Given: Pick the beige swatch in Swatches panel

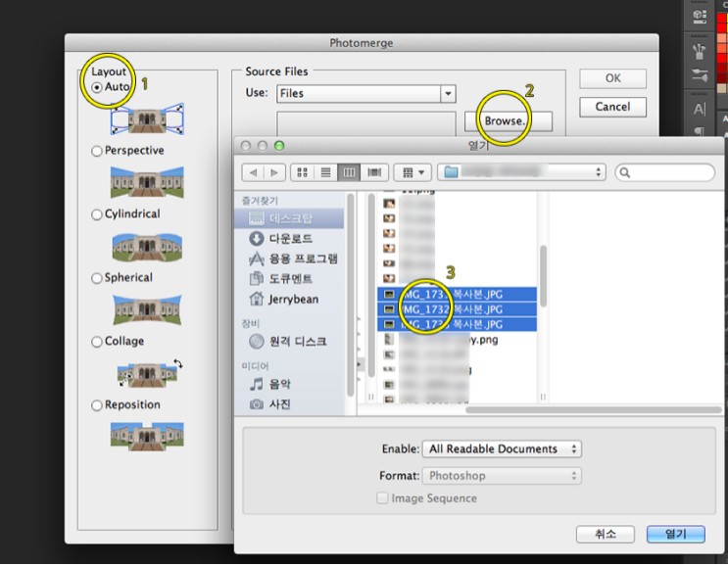Looking at the screenshot, I should 722,88.
